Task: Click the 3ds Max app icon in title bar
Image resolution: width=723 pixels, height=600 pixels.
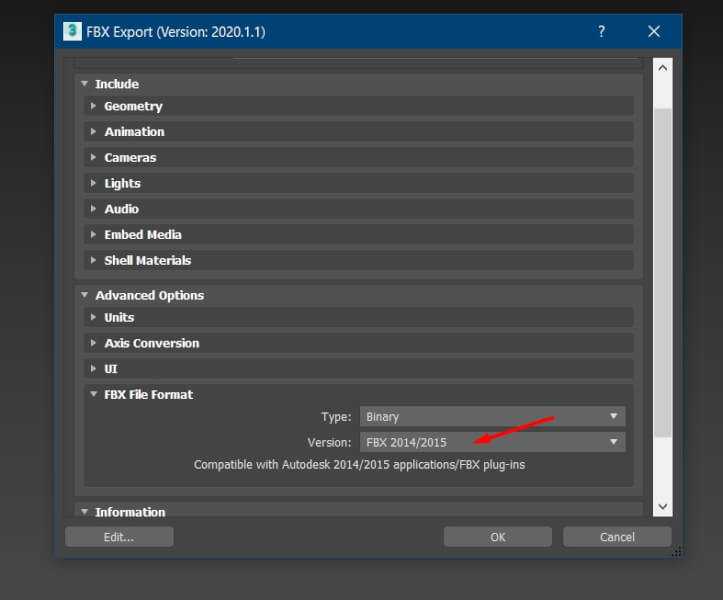Action: click(72, 31)
